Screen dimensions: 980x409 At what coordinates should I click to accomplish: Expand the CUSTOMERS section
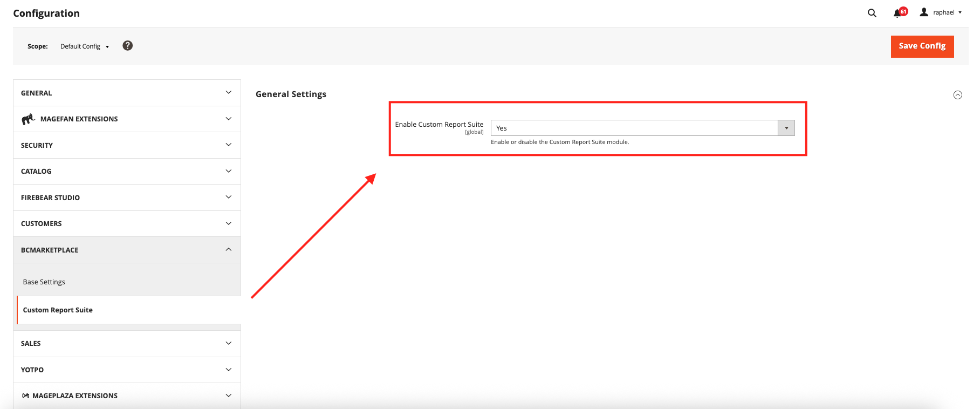tap(127, 223)
